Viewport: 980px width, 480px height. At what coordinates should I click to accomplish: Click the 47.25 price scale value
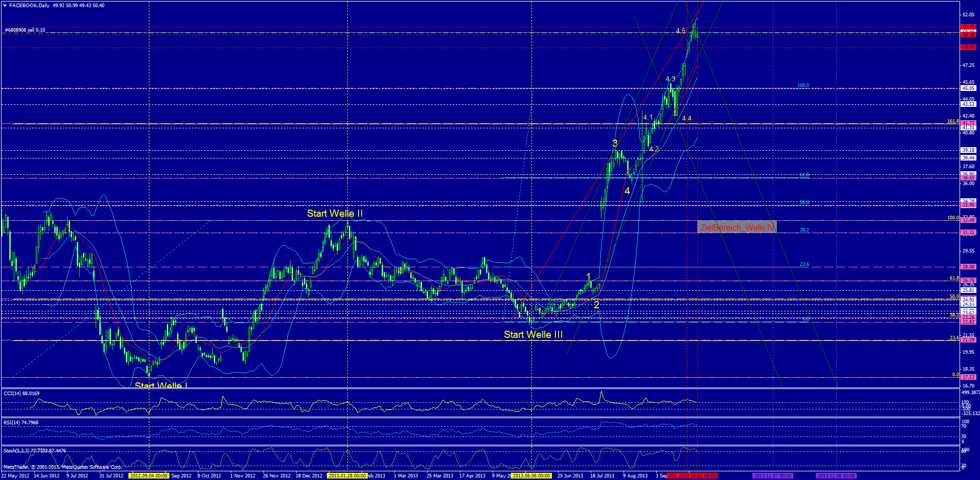pos(968,65)
